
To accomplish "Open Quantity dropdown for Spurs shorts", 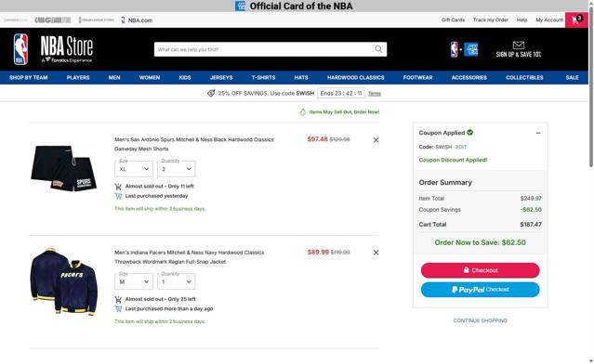I will [176, 169].
